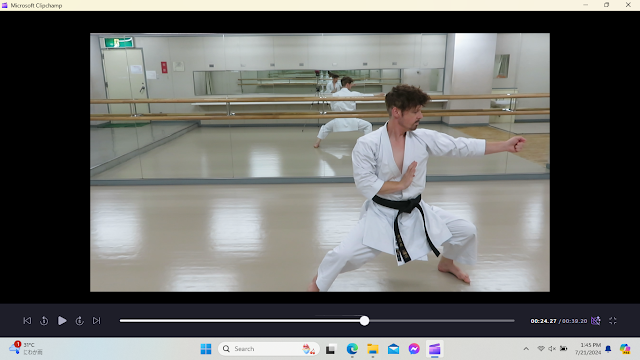Open the notifications bell icon
Screen dimensions: 640x360
(x=608, y=349)
